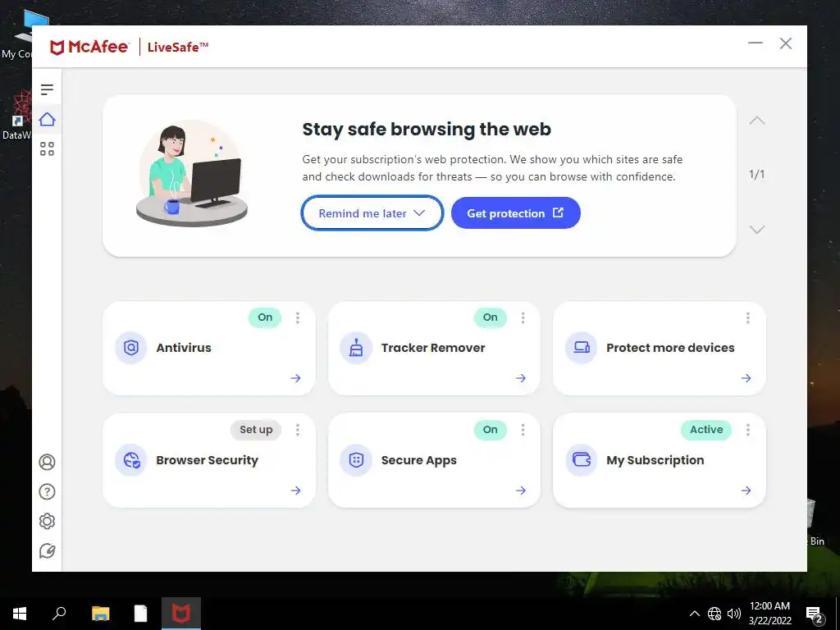
Task: Go to Home via sidebar house icon
Action: tap(47, 119)
